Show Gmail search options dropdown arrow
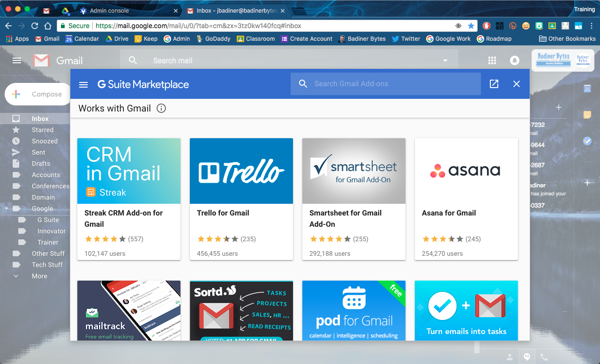600x364 pixels. pos(445,61)
